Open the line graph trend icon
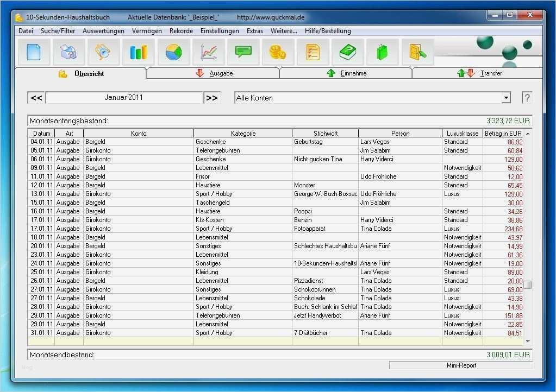Viewport: 556px width, 392px height. (208, 52)
